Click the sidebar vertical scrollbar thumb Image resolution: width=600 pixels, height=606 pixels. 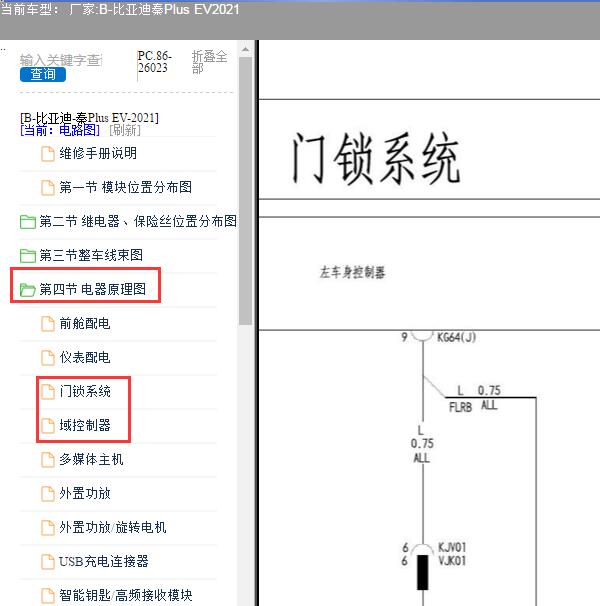point(245,191)
